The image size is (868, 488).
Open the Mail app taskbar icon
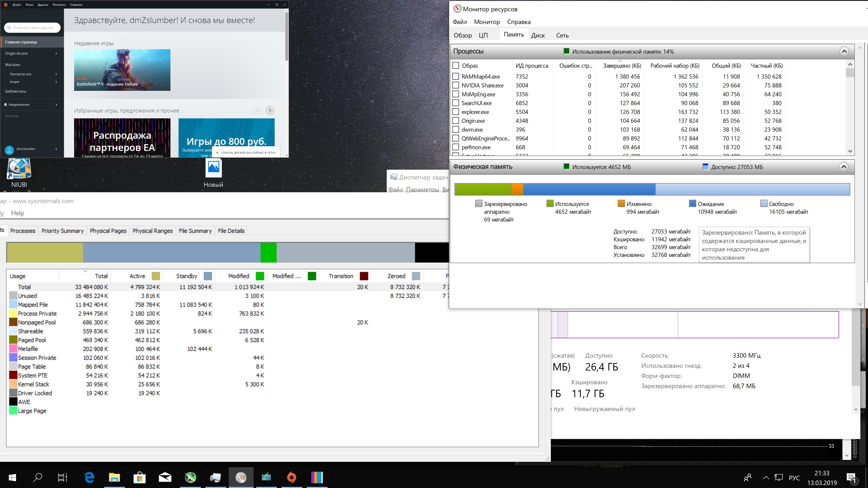pyautogui.click(x=165, y=477)
